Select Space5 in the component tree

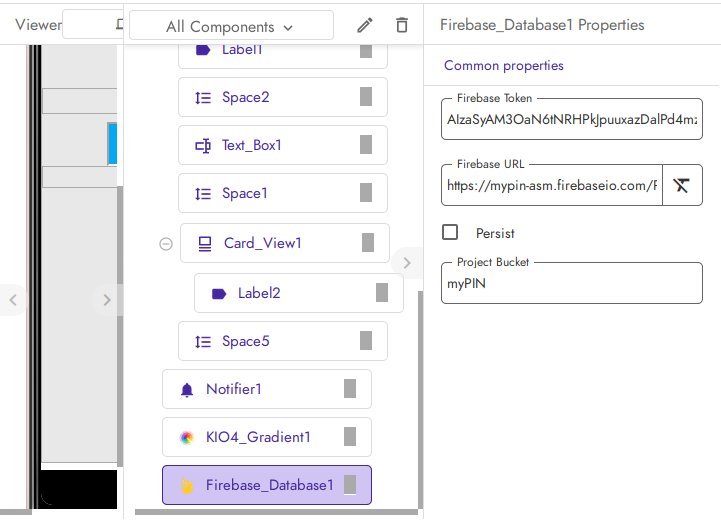coord(246,341)
